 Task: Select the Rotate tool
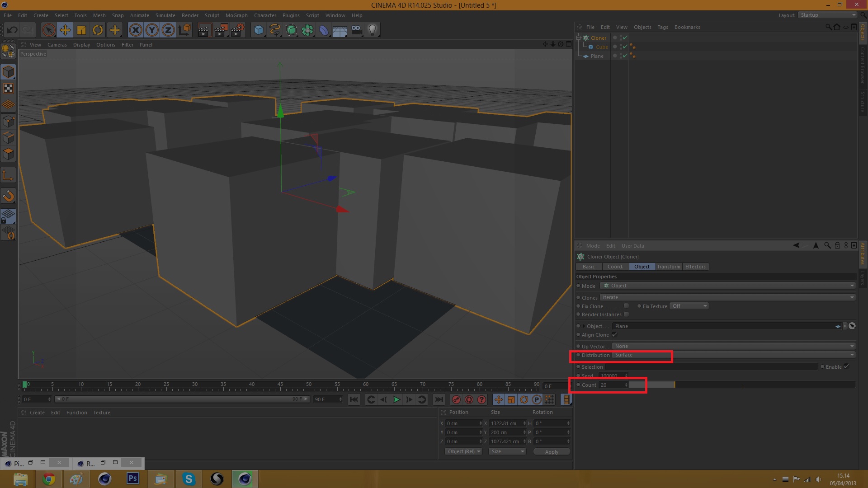click(x=98, y=30)
